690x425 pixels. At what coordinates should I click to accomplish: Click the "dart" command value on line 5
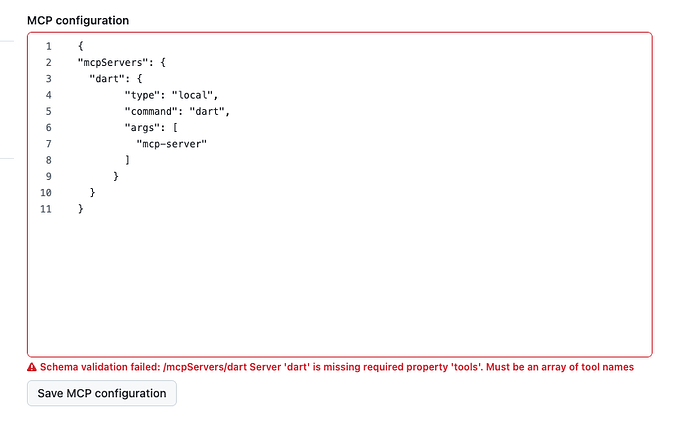[x=207, y=111]
